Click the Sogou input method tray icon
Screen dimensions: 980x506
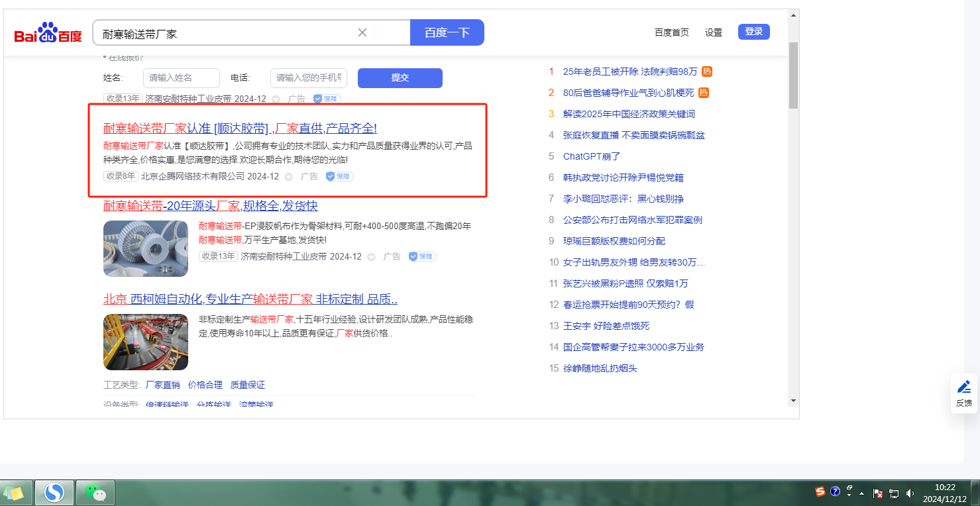(x=820, y=491)
